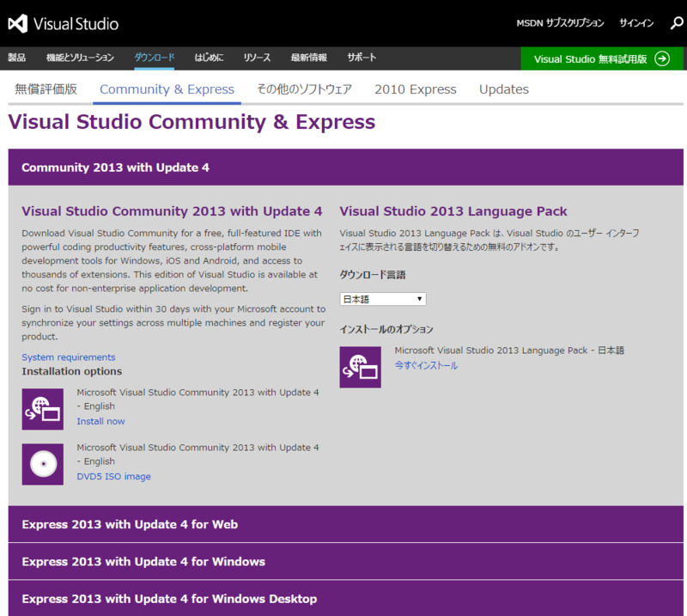Click サインイン in the top bar
This screenshot has height=616, width=687.
point(635,22)
